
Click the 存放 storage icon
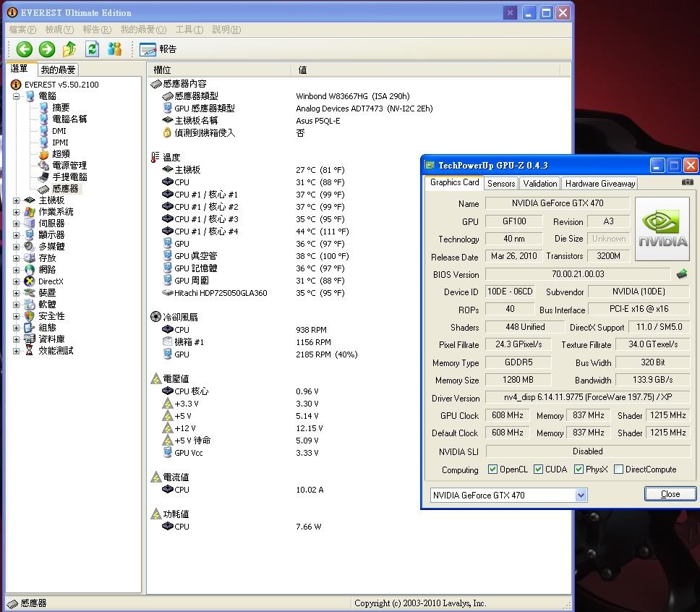(30, 258)
